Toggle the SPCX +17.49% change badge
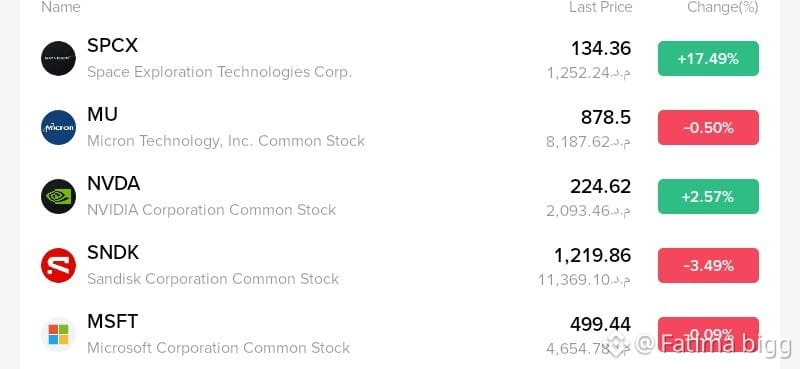The image size is (800, 369). (x=708, y=59)
